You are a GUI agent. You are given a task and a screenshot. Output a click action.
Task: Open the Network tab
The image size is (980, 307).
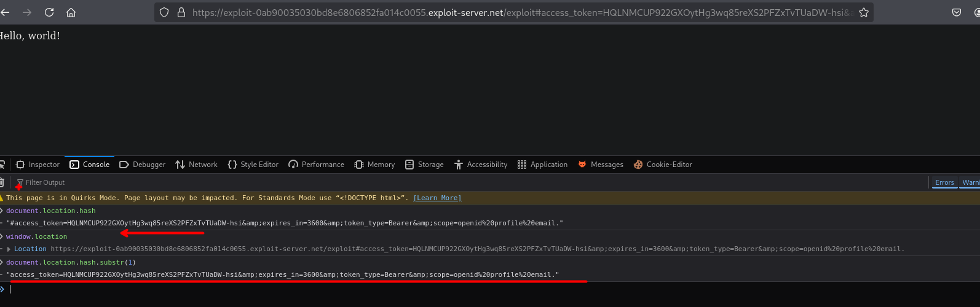pos(196,165)
